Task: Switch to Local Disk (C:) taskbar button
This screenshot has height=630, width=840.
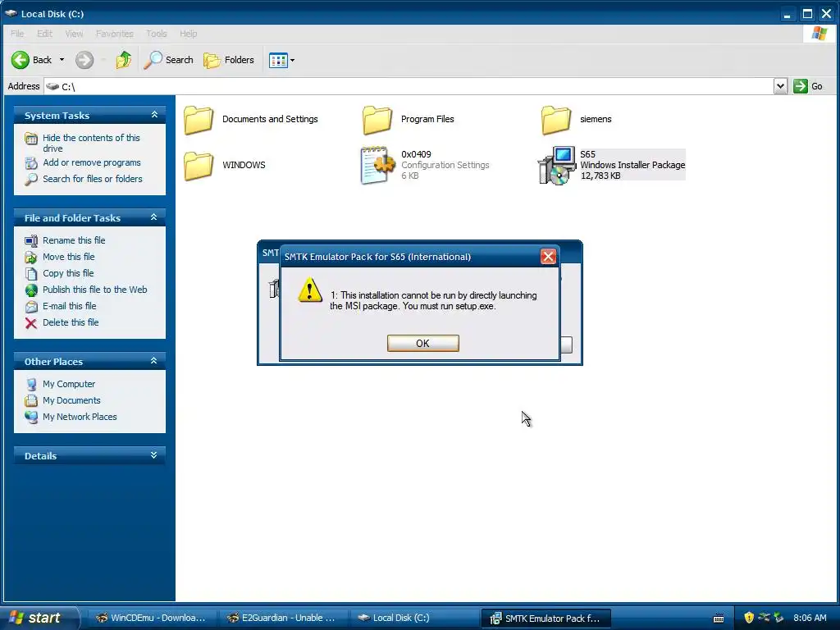Action: coord(414,619)
